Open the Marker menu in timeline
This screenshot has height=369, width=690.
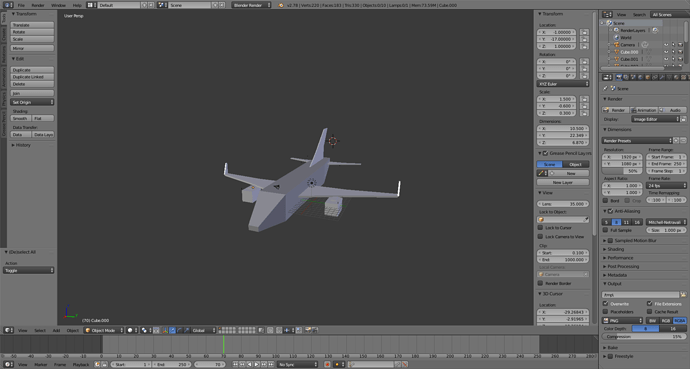pos(41,365)
